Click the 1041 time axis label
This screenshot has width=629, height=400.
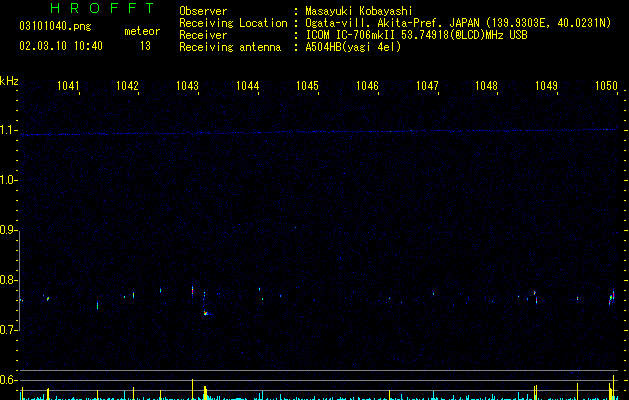click(x=68, y=86)
